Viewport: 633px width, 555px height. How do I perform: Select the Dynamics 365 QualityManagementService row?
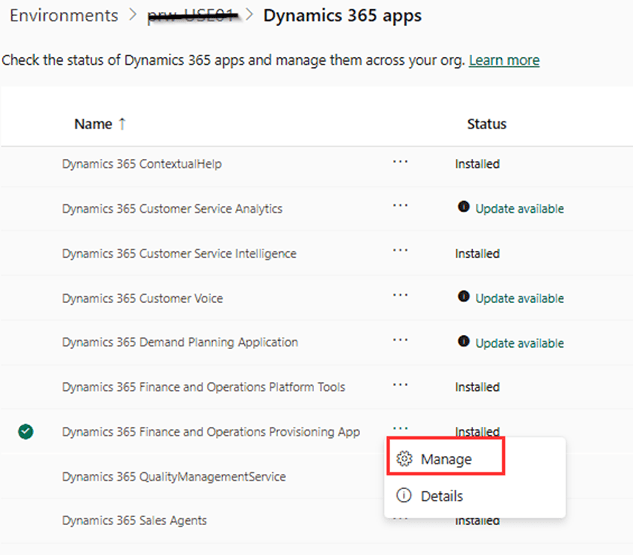(173, 477)
